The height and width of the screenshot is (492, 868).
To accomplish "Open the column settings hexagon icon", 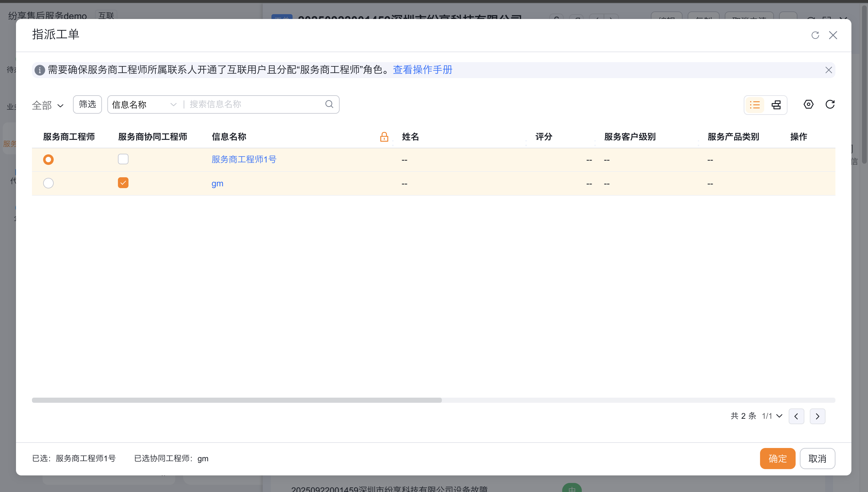I will [x=808, y=104].
